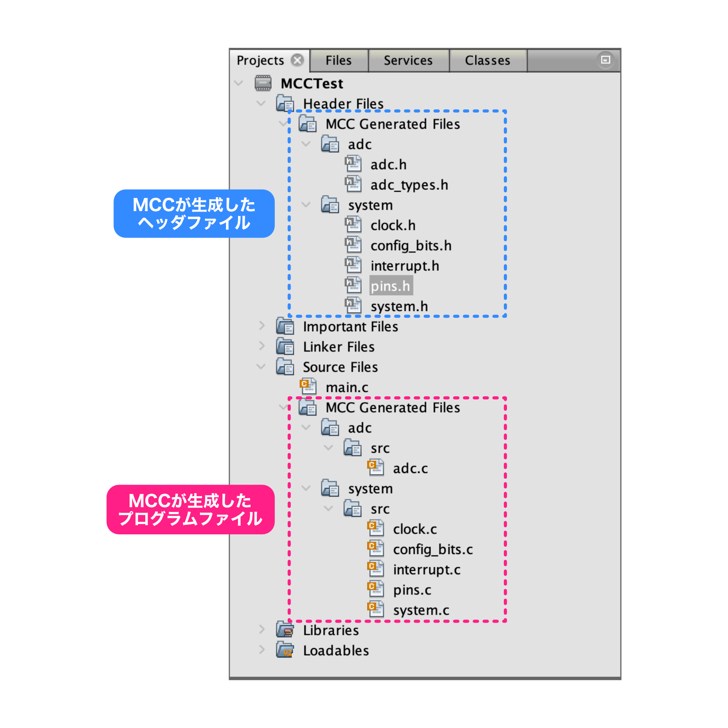Select adc.c in the tree

[411, 468]
